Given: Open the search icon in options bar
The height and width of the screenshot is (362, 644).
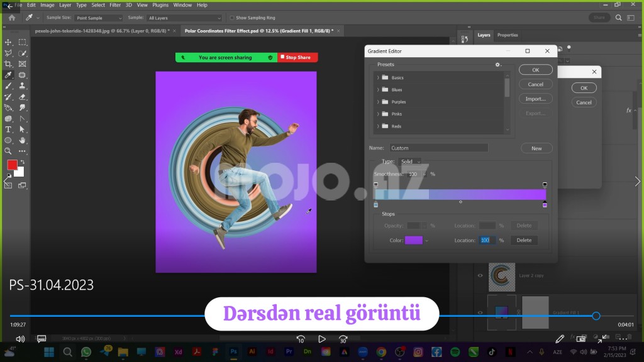Looking at the screenshot, I should tap(619, 18).
